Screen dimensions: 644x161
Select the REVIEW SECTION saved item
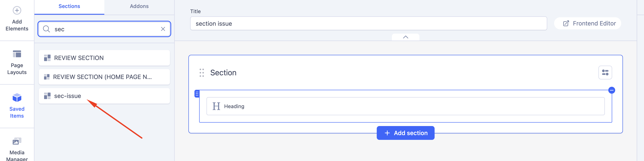coord(104,58)
